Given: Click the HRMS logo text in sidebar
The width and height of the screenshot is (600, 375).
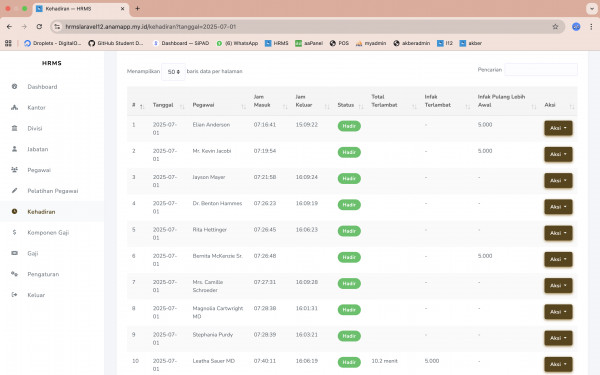Looking at the screenshot, I should (52, 63).
